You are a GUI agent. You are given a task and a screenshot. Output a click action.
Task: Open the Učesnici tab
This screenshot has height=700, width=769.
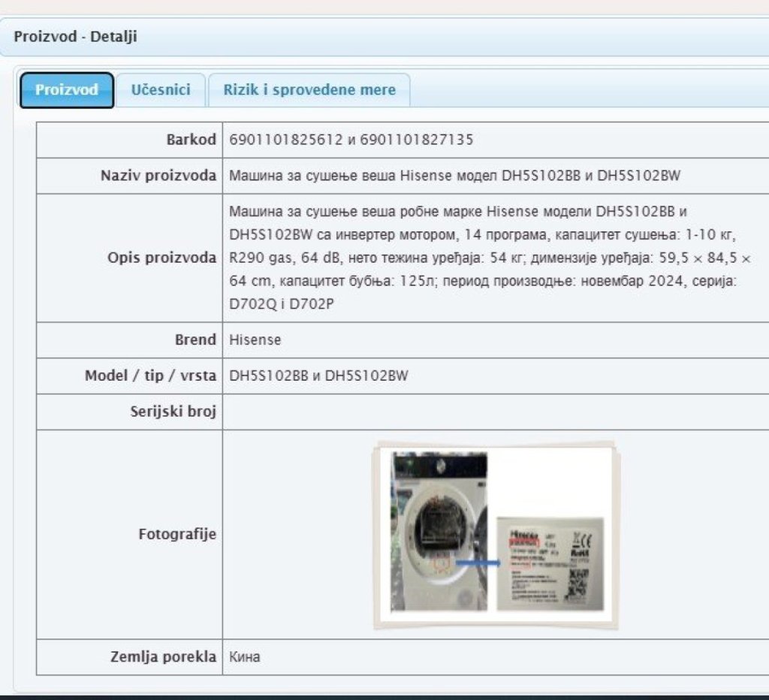[161, 90]
